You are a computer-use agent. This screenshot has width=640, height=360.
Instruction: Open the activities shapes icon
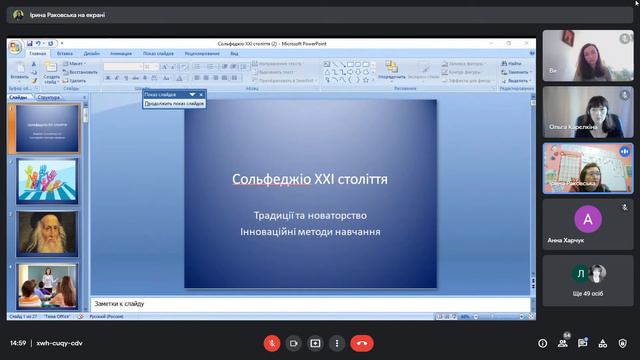pyautogui.click(x=602, y=344)
